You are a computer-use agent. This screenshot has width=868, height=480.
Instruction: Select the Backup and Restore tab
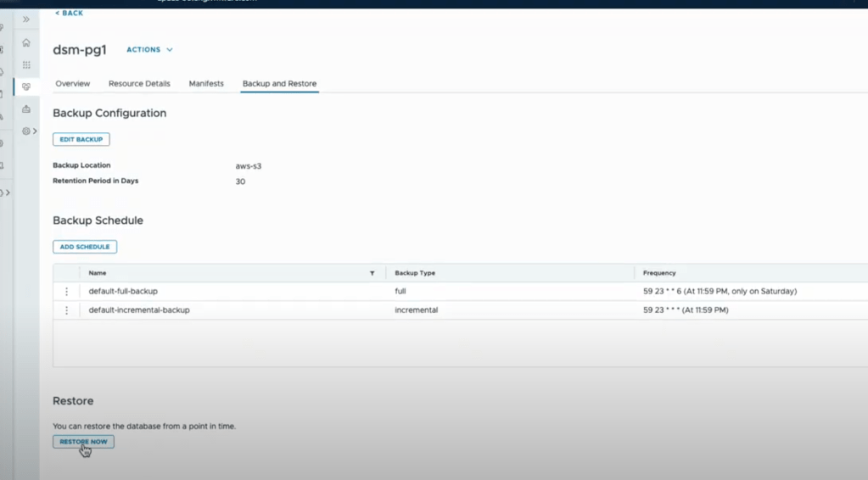tap(279, 84)
